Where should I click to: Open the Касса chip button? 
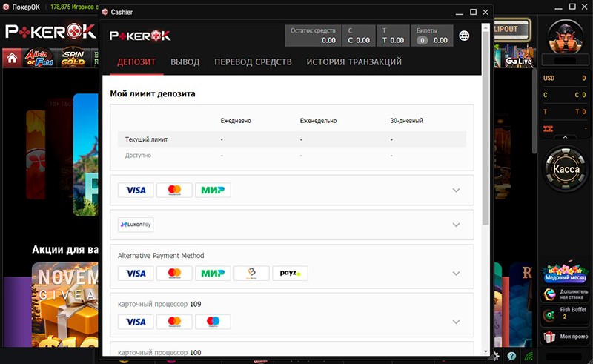566,169
